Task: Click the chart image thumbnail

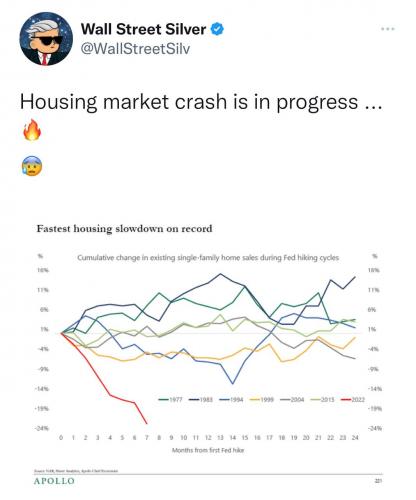Action: [208, 353]
